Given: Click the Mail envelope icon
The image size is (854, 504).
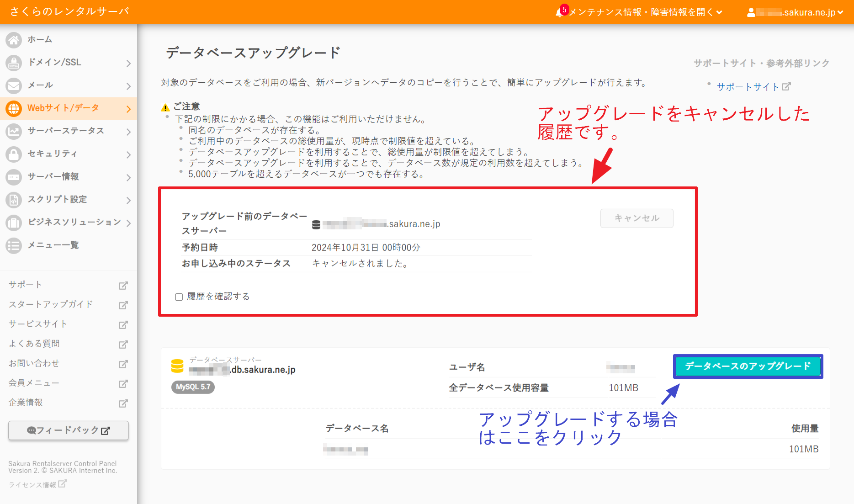Looking at the screenshot, I should (x=14, y=85).
